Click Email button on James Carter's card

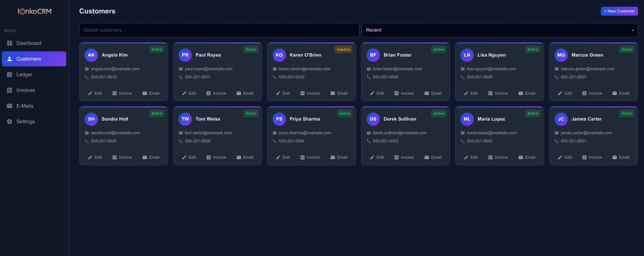[621, 157]
